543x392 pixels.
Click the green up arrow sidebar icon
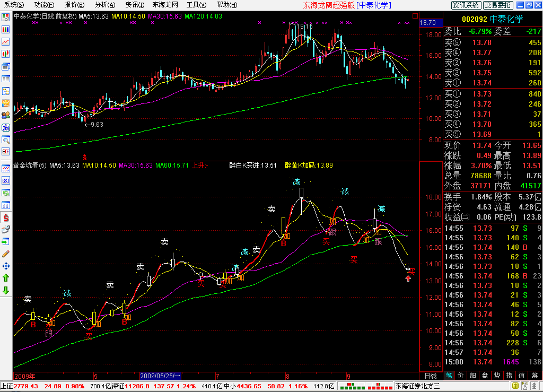pyautogui.click(x=5, y=278)
